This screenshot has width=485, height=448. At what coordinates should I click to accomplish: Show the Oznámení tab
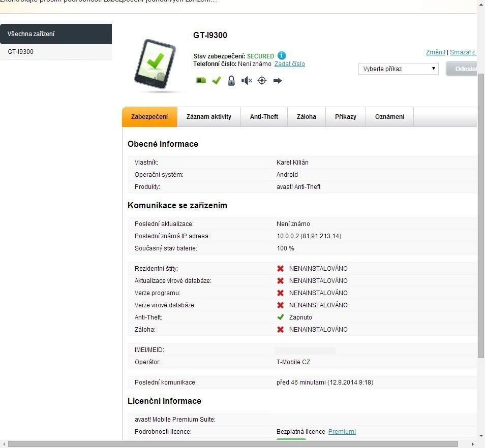(389, 117)
